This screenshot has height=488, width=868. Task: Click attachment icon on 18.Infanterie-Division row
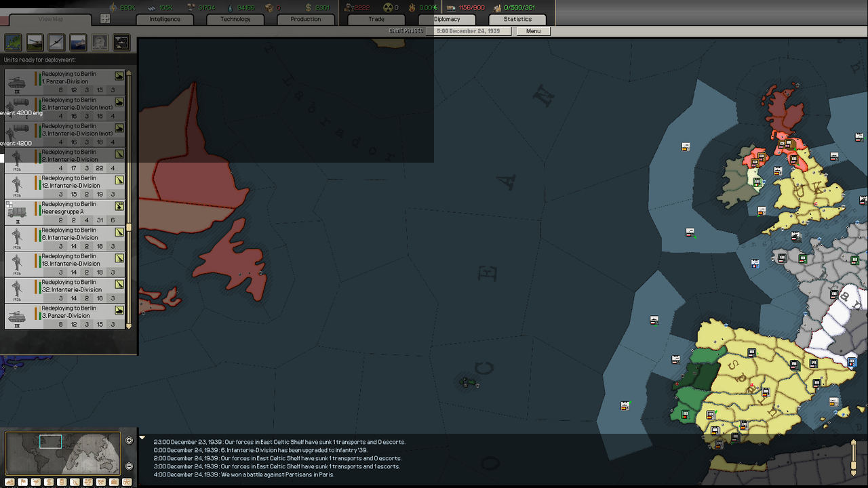pyautogui.click(x=119, y=258)
